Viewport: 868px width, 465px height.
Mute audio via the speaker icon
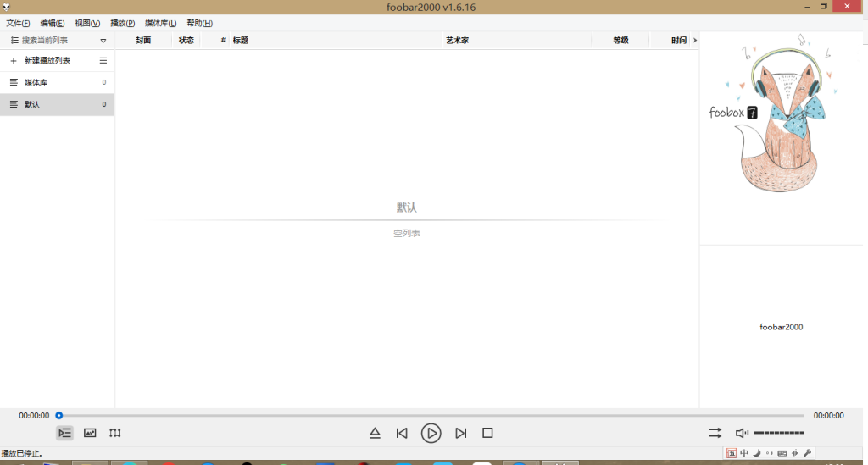point(741,433)
